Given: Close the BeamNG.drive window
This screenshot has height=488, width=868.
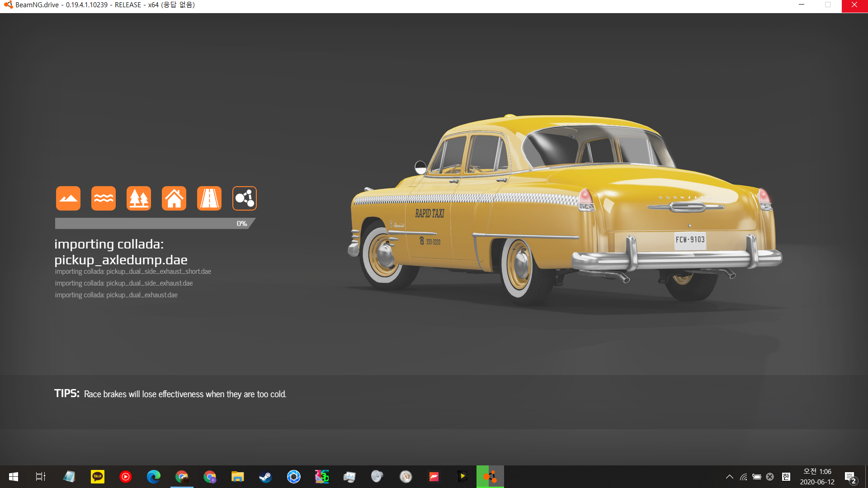Looking at the screenshot, I should (x=854, y=5).
